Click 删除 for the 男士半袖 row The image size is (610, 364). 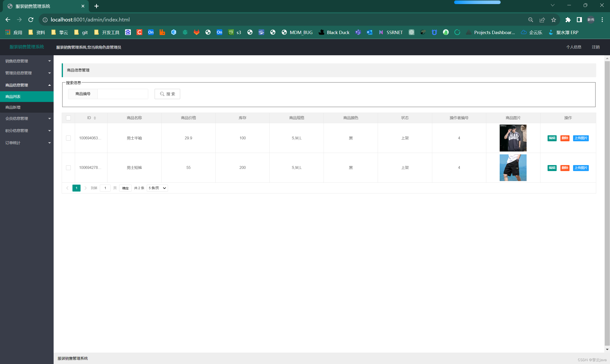pos(565,138)
